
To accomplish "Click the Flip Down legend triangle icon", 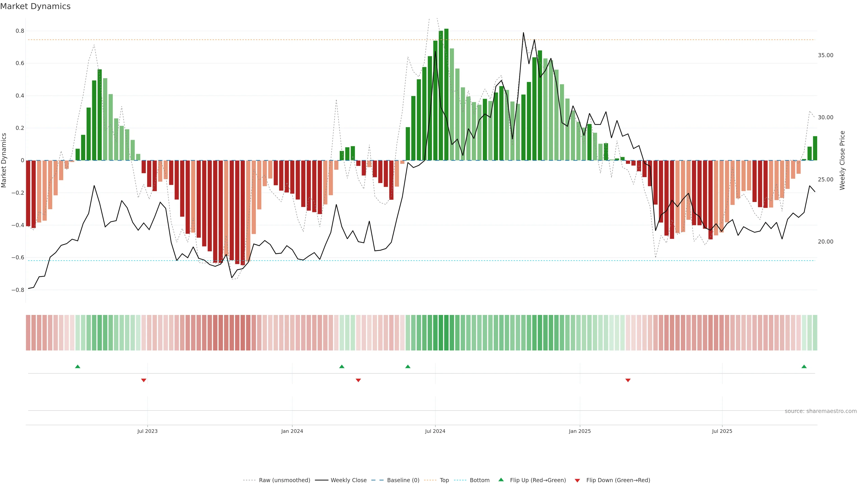I will tap(577, 481).
